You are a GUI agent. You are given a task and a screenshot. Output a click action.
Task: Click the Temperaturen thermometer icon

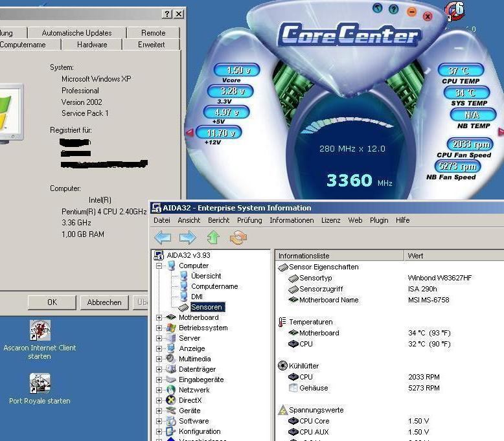282,322
